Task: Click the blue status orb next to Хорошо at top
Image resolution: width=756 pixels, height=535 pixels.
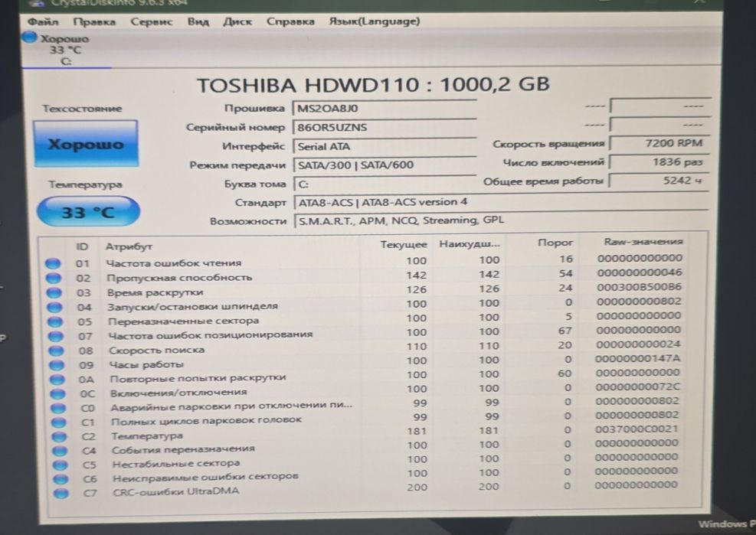Action: pyautogui.click(x=29, y=37)
